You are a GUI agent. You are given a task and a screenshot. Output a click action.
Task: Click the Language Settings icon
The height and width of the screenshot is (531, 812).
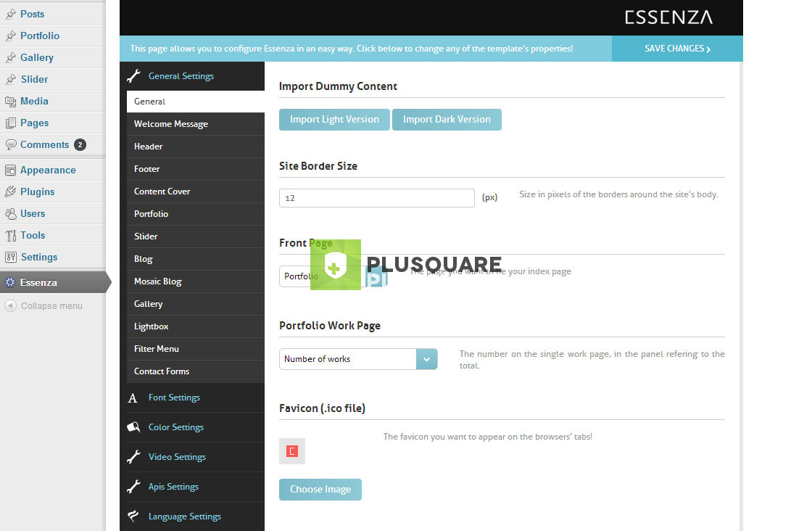[x=133, y=516]
